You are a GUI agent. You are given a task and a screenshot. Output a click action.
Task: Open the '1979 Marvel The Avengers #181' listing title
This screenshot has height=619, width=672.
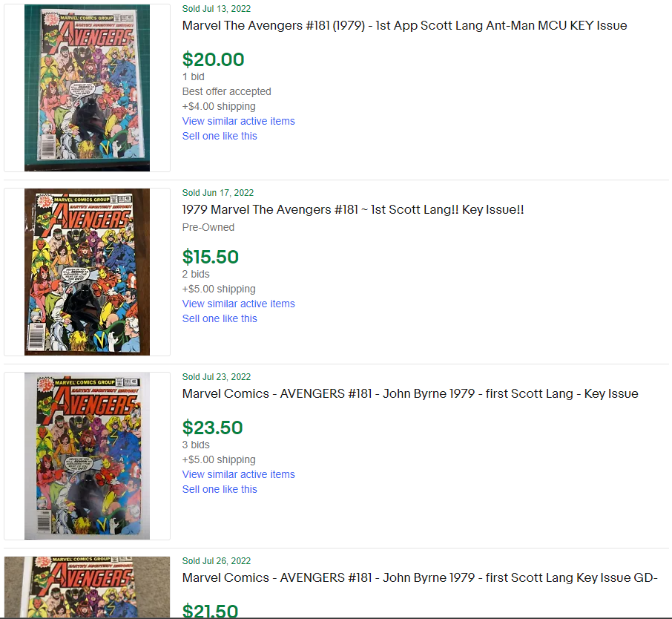pyautogui.click(x=353, y=210)
